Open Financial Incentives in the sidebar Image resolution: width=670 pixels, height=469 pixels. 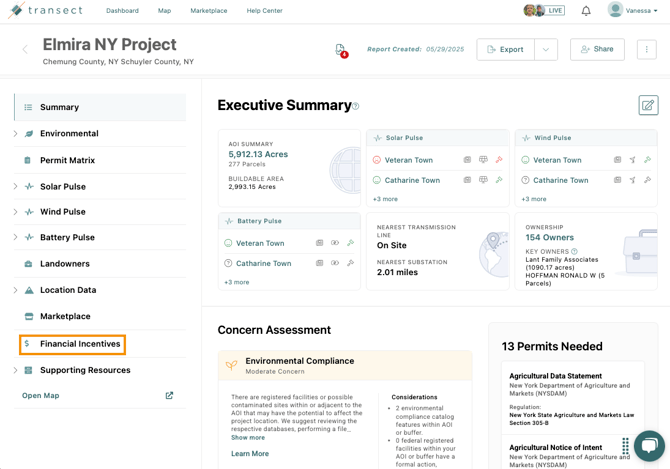[72, 344]
